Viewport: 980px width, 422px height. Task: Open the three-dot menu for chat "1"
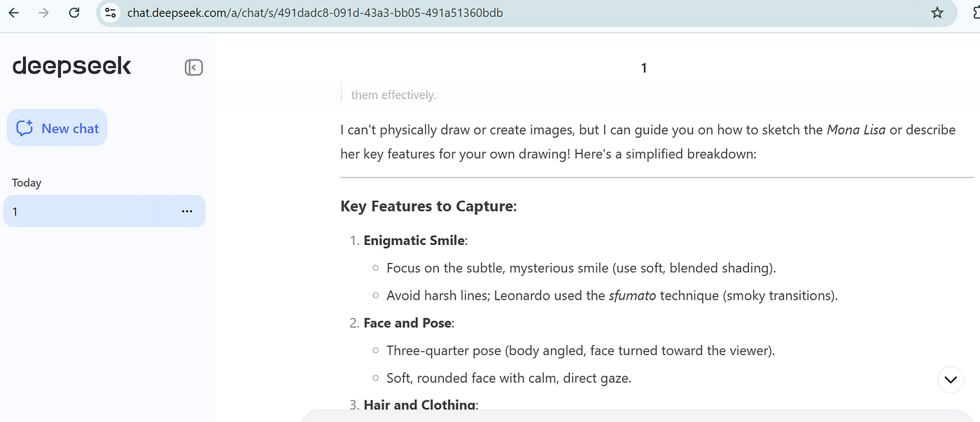pyautogui.click(x=187, y=211)
